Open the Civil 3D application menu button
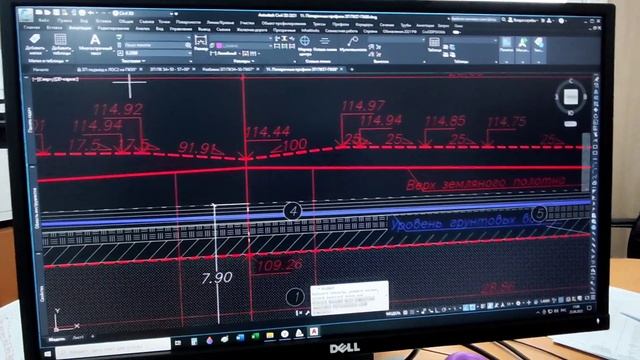Image resolution: width=640 pixels, height=360 pixels. point(27,15)
